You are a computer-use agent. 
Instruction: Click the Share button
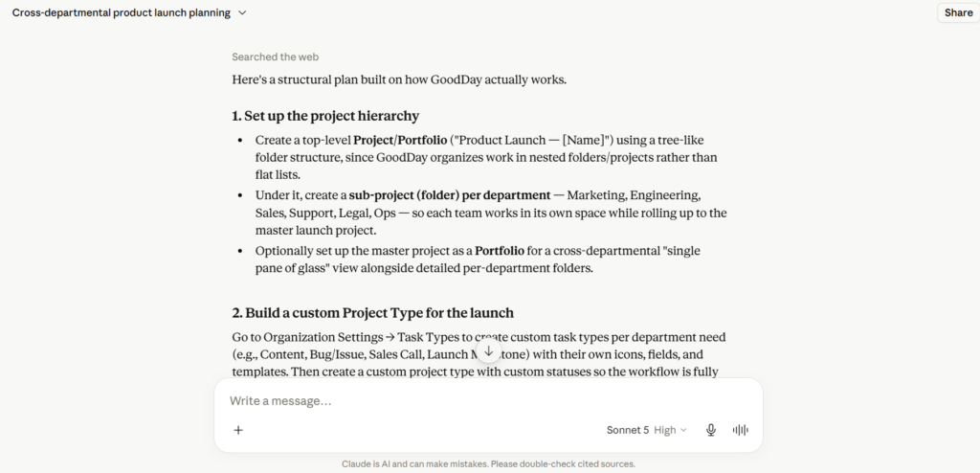click(957, 12)
